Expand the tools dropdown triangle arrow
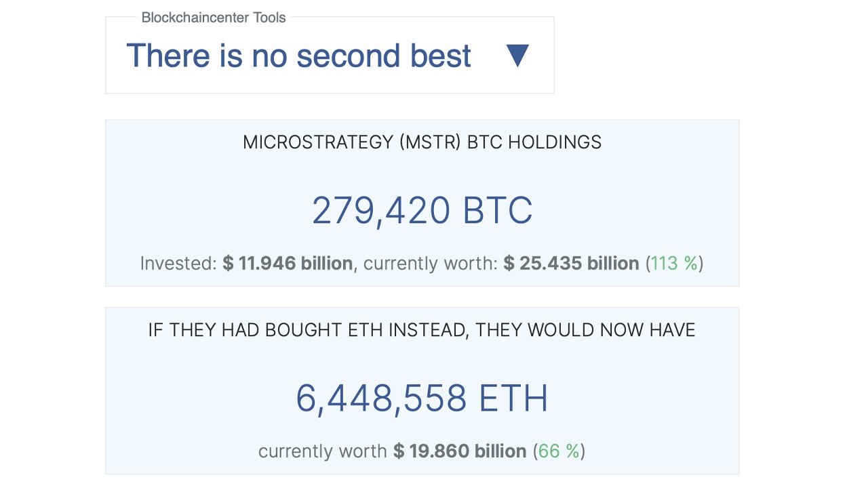 tap(517, 56)
